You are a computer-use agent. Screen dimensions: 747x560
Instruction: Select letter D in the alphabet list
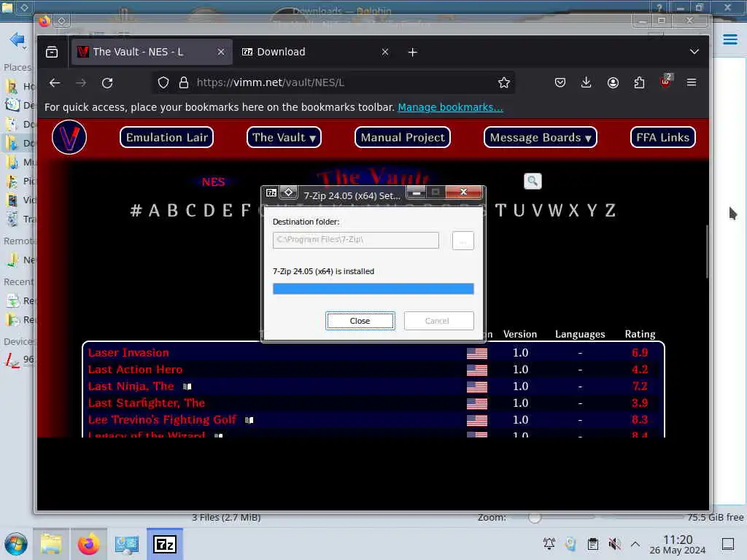209,210
